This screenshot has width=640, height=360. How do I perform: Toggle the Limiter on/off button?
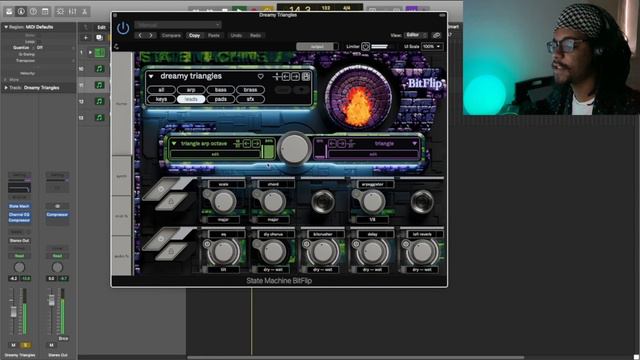click(365, 47)
